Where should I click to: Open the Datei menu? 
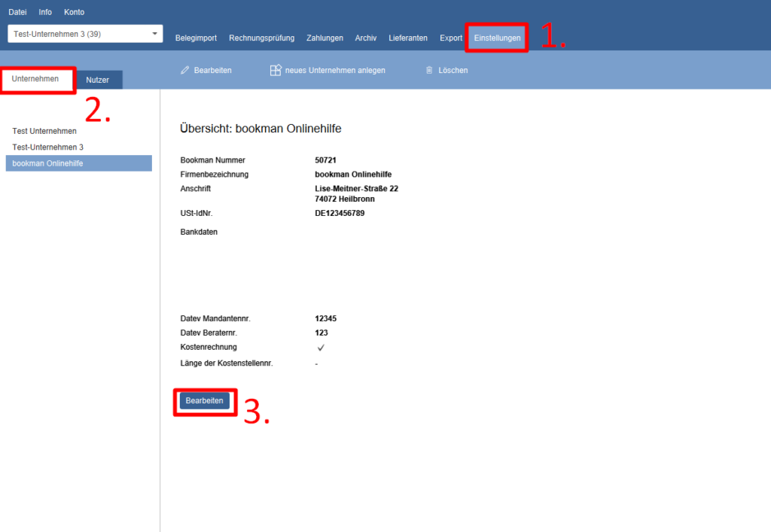point(18,12)
